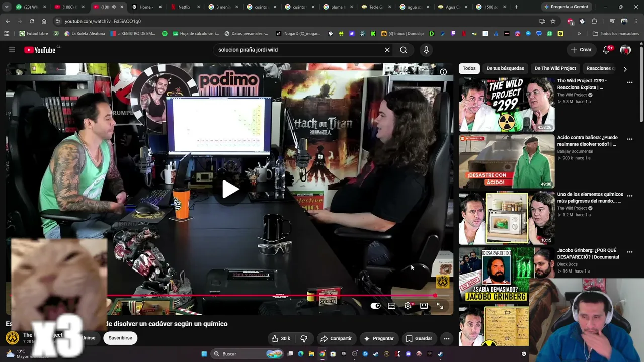Open options for Jacobo Grinberg video
Screen dimensions: 644x362
(x=630, y=252)
